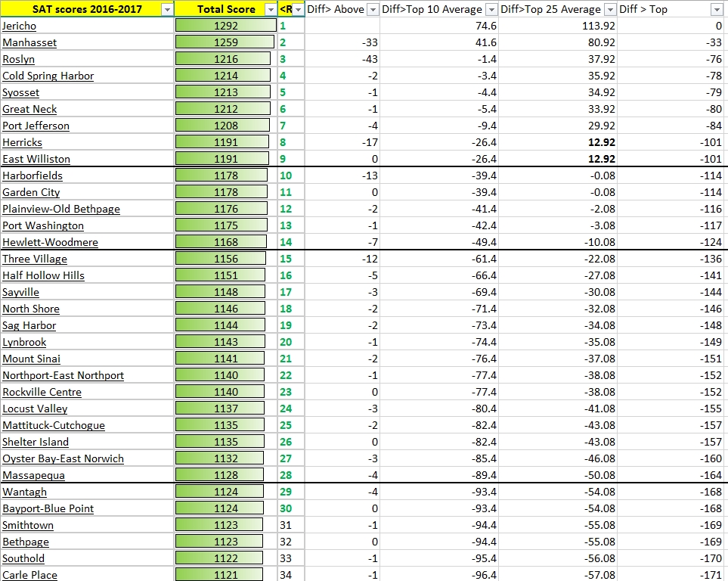Select Jericho's total score 1292 data bar
This screenshot has height=581, width=728.
pyautogui.click(x=225, y=26)
